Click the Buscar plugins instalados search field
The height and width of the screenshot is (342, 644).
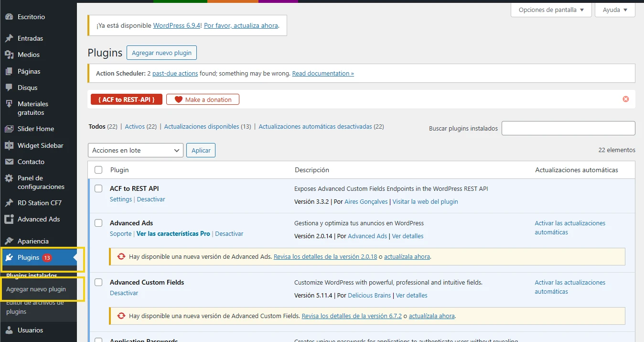(568, 128)
